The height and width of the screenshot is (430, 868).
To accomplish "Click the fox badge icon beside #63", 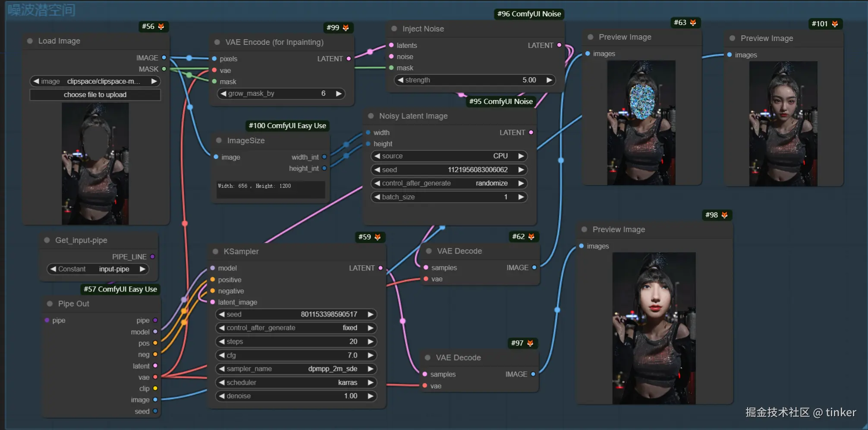I will (x=693, y=22).
